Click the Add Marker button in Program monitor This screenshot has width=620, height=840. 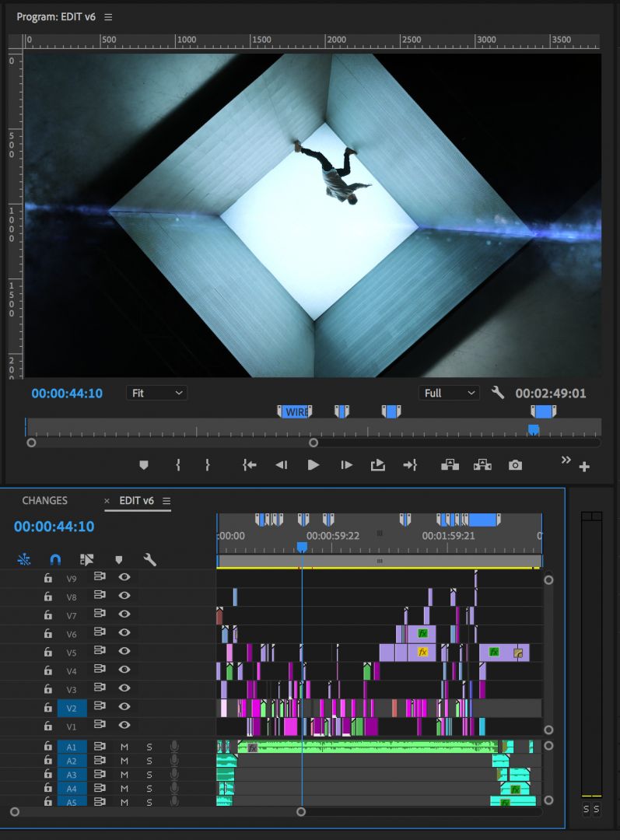tap(143, 465)
